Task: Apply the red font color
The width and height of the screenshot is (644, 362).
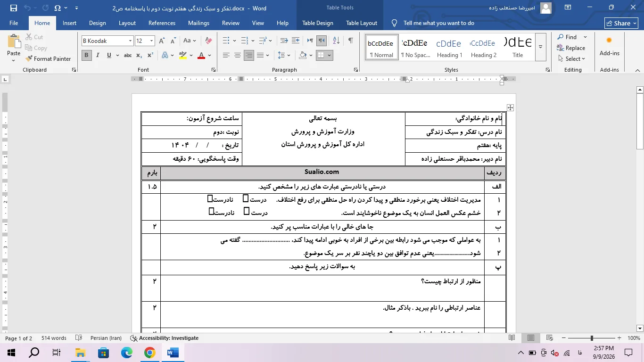Action: [x=201, y=55]
